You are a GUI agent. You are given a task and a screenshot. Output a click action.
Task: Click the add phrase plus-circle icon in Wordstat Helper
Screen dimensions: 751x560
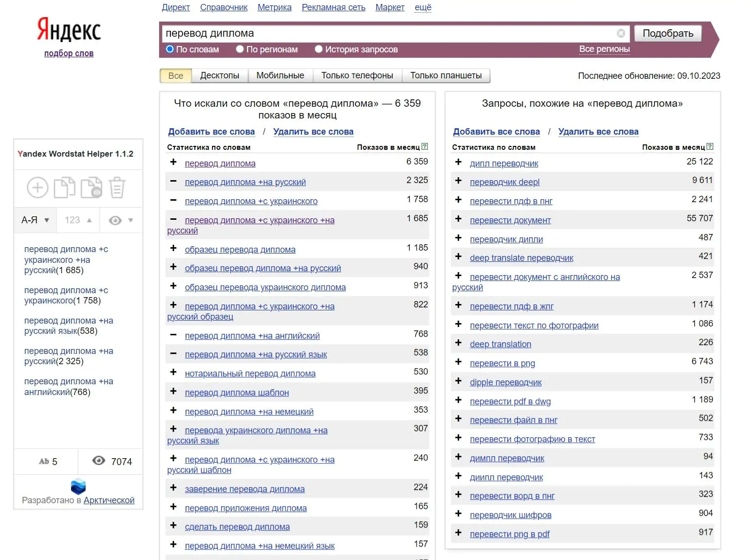[x=37, y=187]
